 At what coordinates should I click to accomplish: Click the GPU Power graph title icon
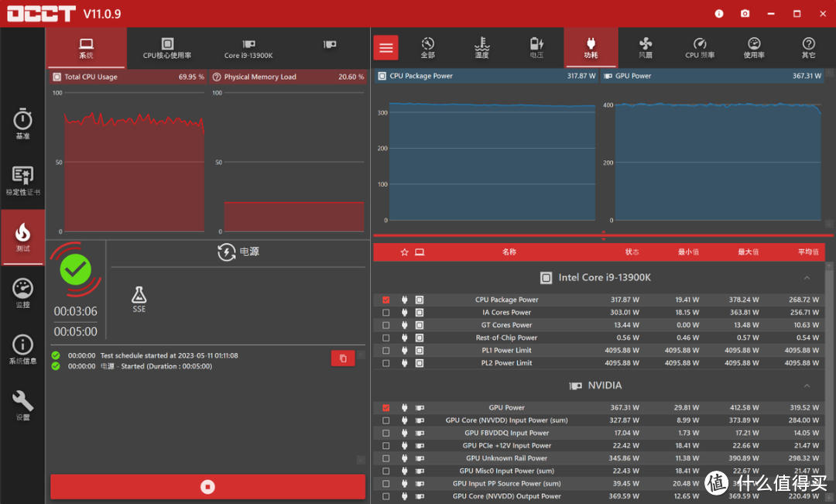point(608,77)
